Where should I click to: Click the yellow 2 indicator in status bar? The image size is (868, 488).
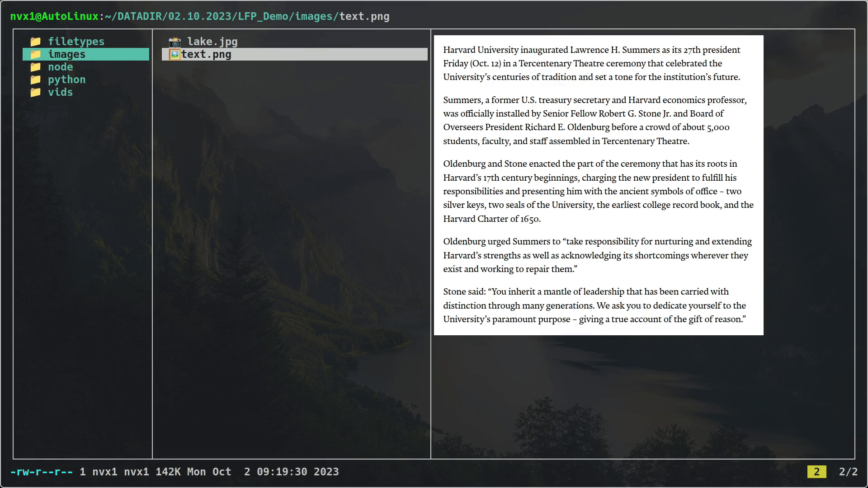tap(817, 472)
